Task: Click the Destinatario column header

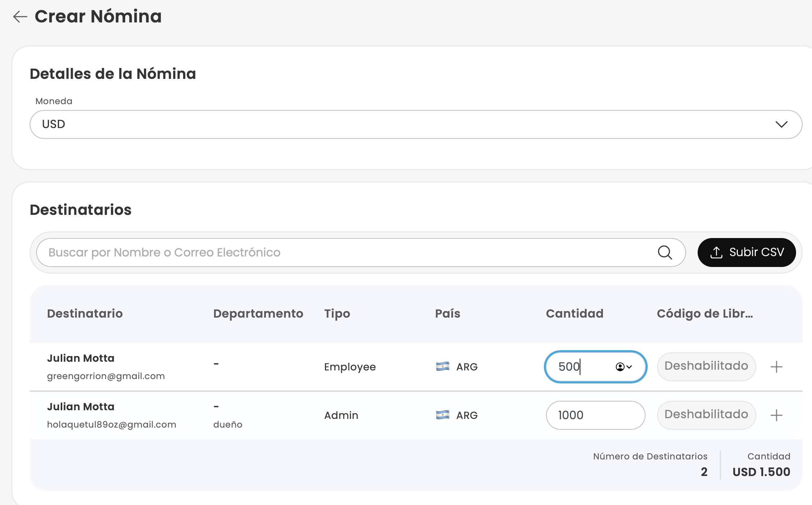Action: click(85, 314)
